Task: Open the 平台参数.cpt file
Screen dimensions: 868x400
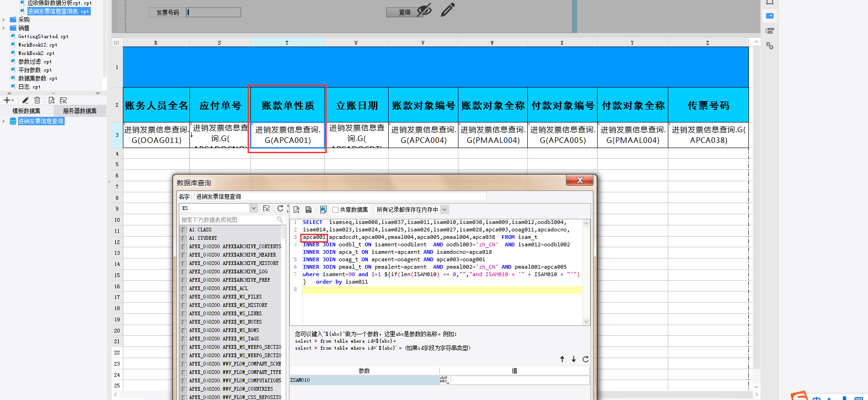Action: click(x=35, y=70)
